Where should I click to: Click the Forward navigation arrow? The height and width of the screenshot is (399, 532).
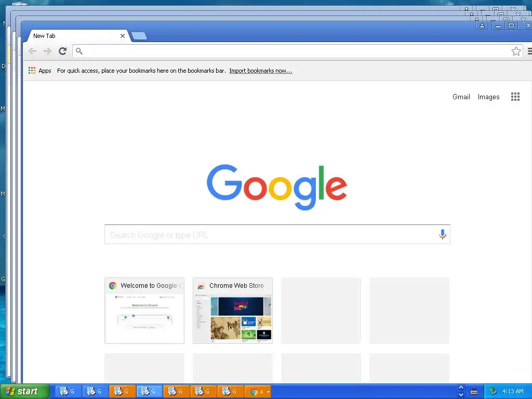47,51
